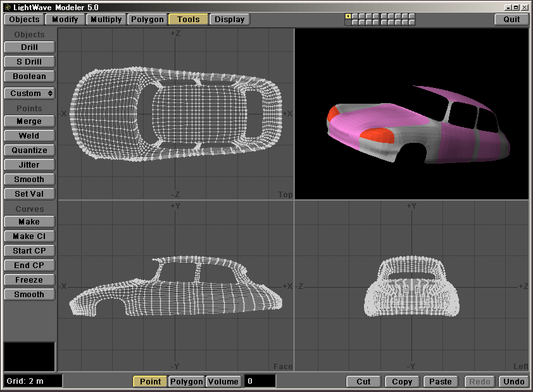This screenshot has height=392, width=533.
Task: Click the Quit button
Action: click(x=511, y=20)
